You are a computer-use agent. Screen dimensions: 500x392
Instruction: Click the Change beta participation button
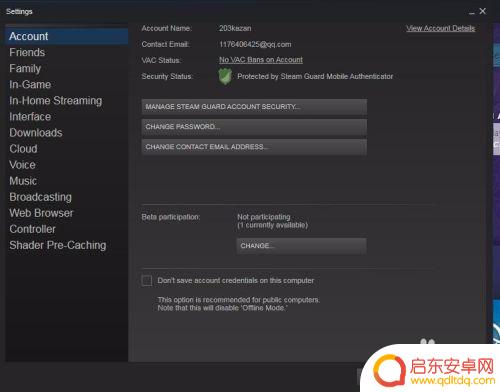tap(301, 246)
